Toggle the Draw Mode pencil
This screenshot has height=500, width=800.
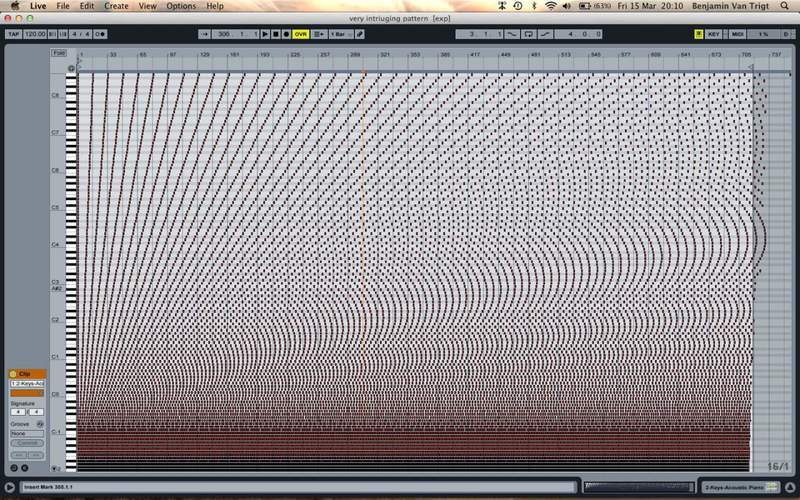(x=360, y=34)
